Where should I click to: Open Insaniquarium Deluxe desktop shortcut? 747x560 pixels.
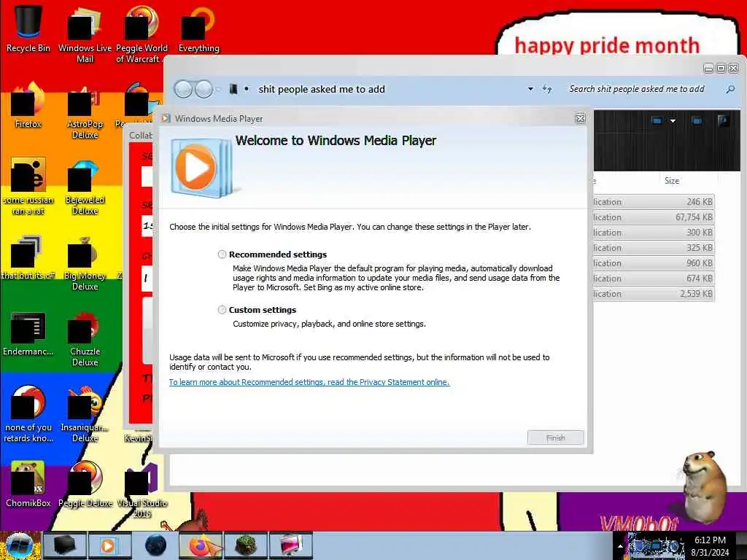point(85,414)
